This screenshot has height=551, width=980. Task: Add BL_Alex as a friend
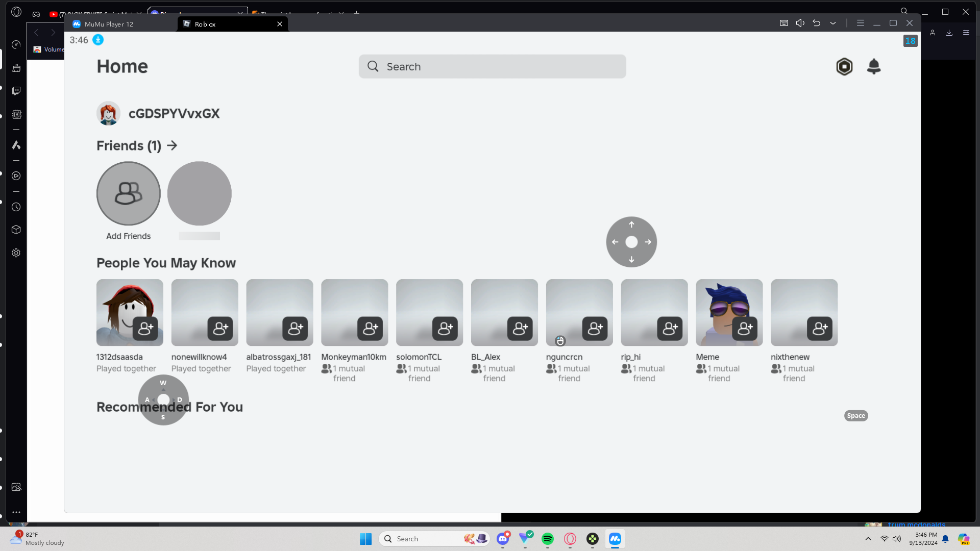(520, 329)
